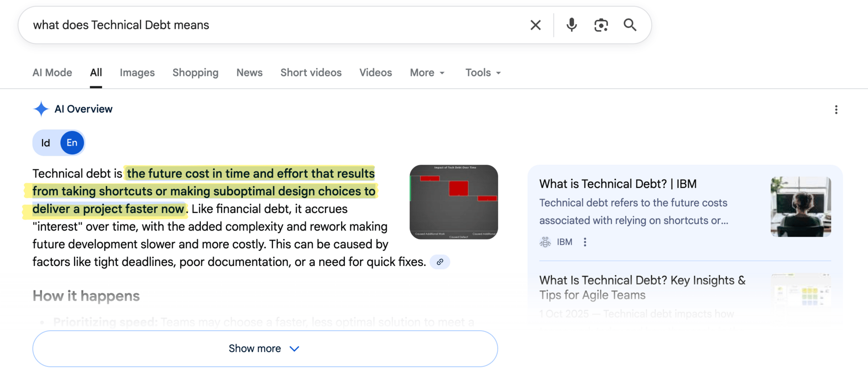Screen dimensions: 868x373
Task: Open the IBM source three-dot menu
Action: click(x=585, y=242)
